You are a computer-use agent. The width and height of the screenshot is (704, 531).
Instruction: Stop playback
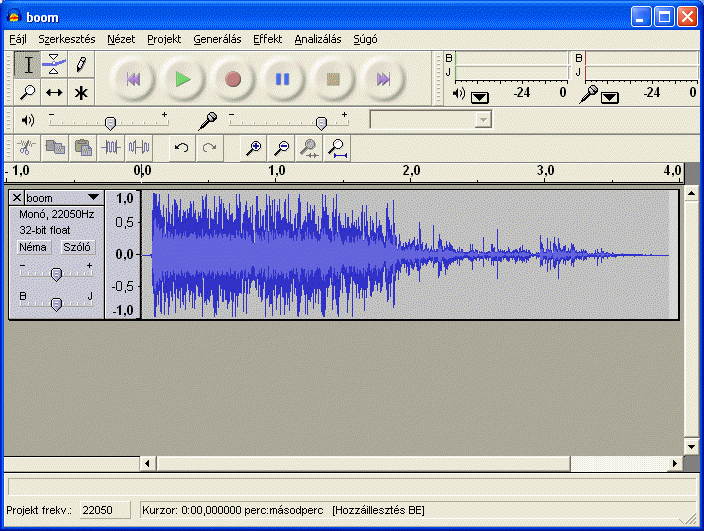pos(333,79)
